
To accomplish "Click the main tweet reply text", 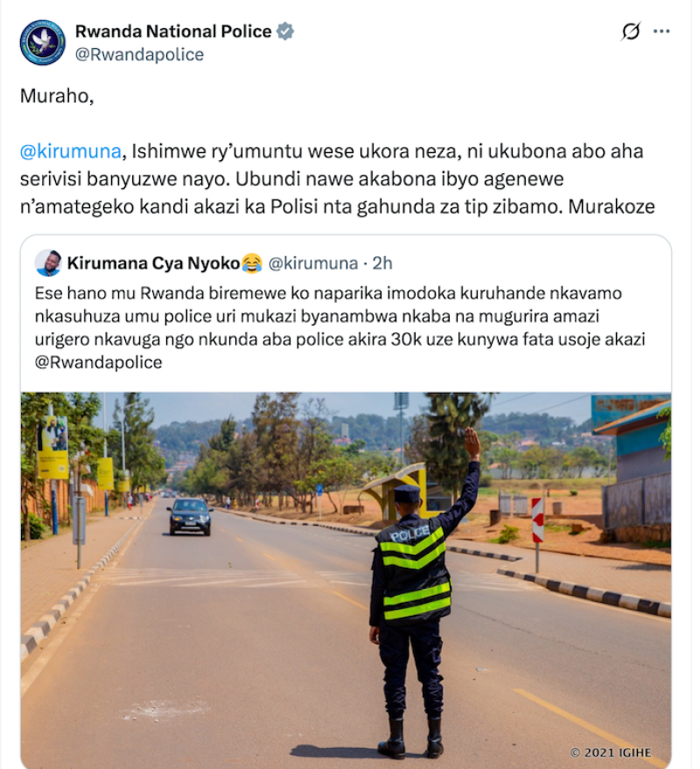I will [x=338, y=179].
